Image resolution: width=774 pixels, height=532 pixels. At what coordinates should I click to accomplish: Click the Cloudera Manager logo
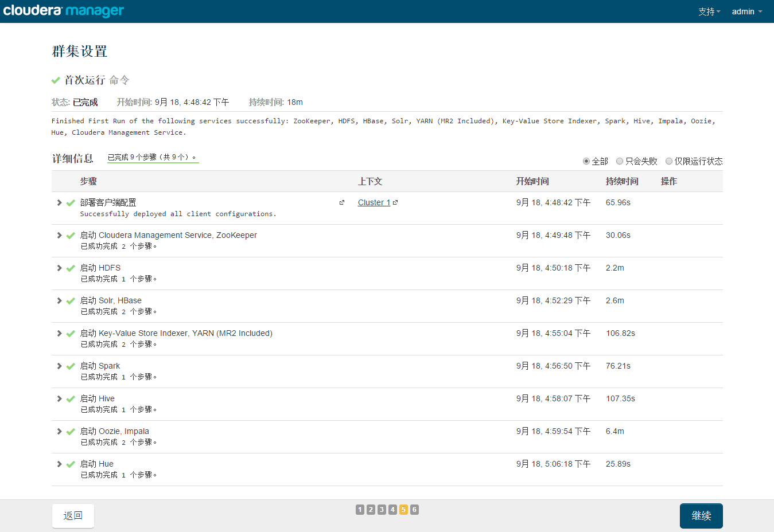(x=63, y=11)
